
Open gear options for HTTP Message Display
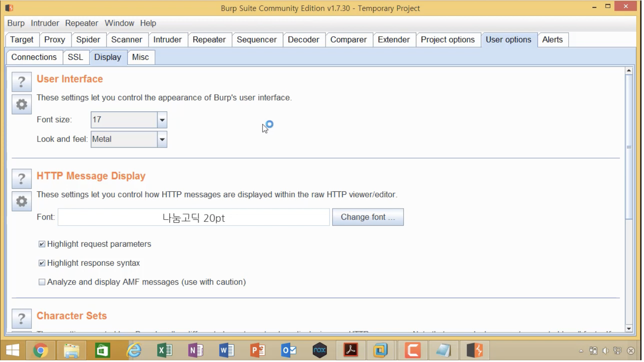coord(22,201)
